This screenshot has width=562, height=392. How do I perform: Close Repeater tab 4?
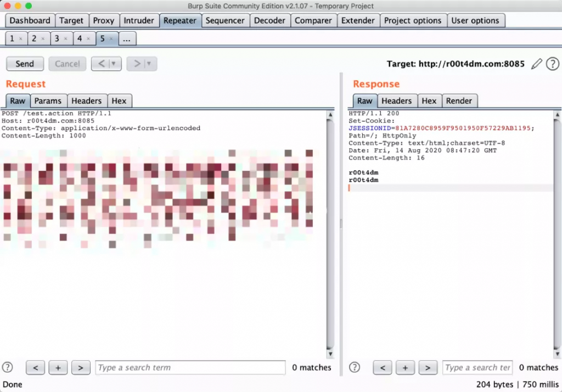click(88, 39)
